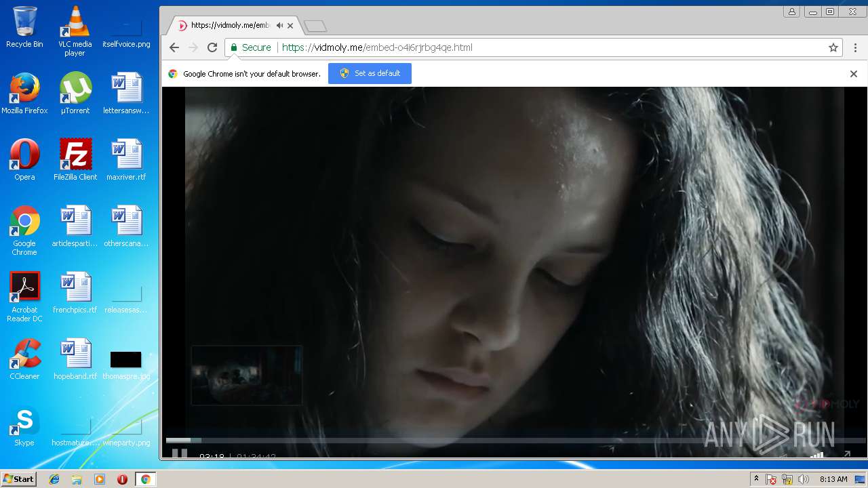Click the Set as default button
The height and width of the screenshot is (488, 868).
pos(370,73)
